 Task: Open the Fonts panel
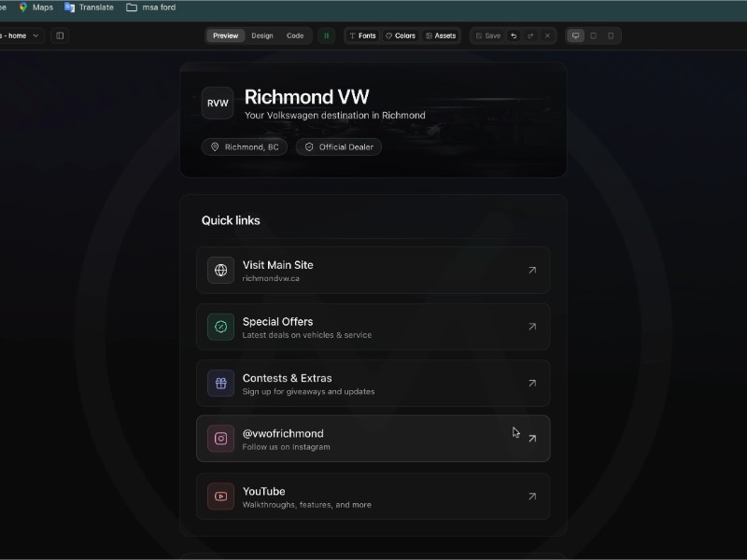(x=362, y=35)
